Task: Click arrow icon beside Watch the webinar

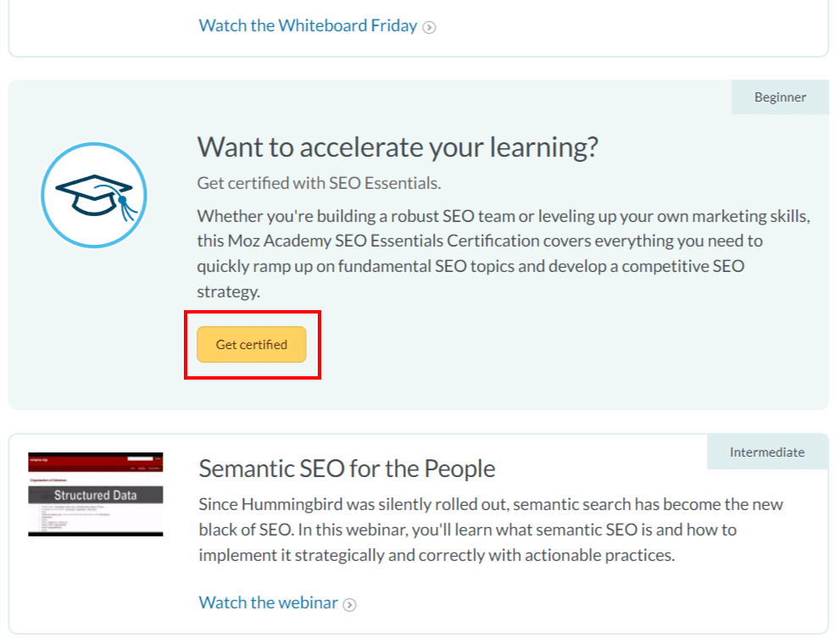Action: click(x=349, y=604)
